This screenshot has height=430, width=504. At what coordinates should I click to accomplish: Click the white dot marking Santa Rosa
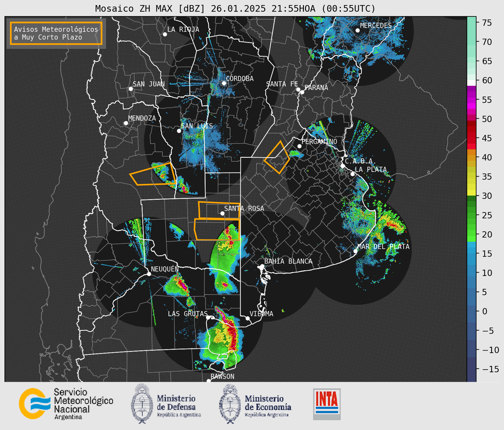coord(222,213)
